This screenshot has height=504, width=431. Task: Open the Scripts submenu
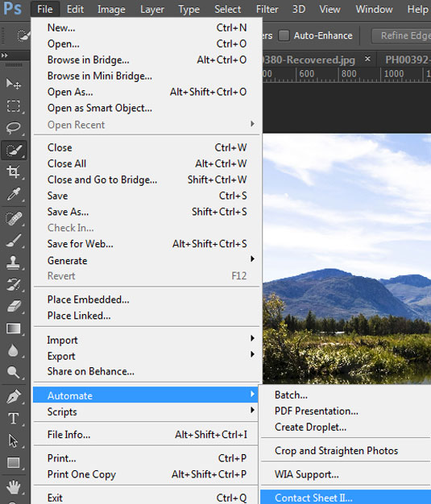[146, 411]
